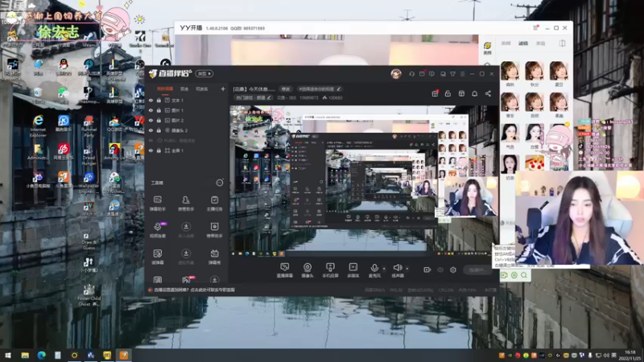
Task: Open Windows Start button on taskbar
Action: point(8,356)
